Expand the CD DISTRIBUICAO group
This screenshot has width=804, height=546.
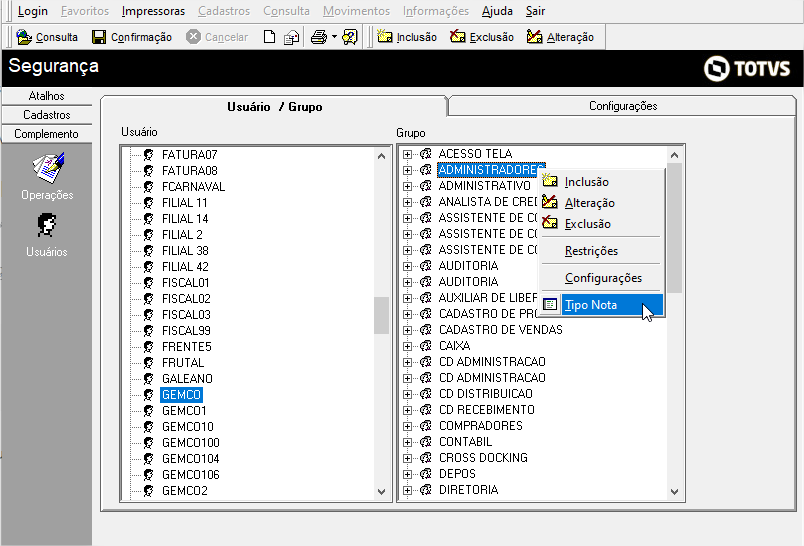click(407, 394)
